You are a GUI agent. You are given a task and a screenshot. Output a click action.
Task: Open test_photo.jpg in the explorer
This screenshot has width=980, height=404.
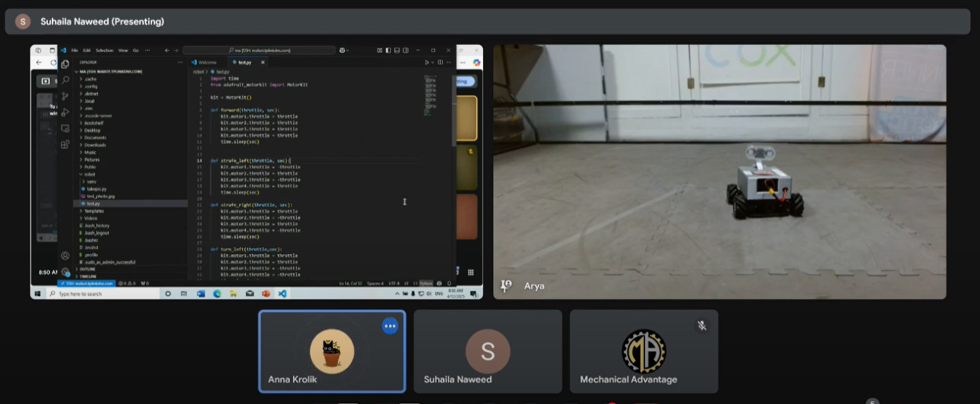point(130,196)
